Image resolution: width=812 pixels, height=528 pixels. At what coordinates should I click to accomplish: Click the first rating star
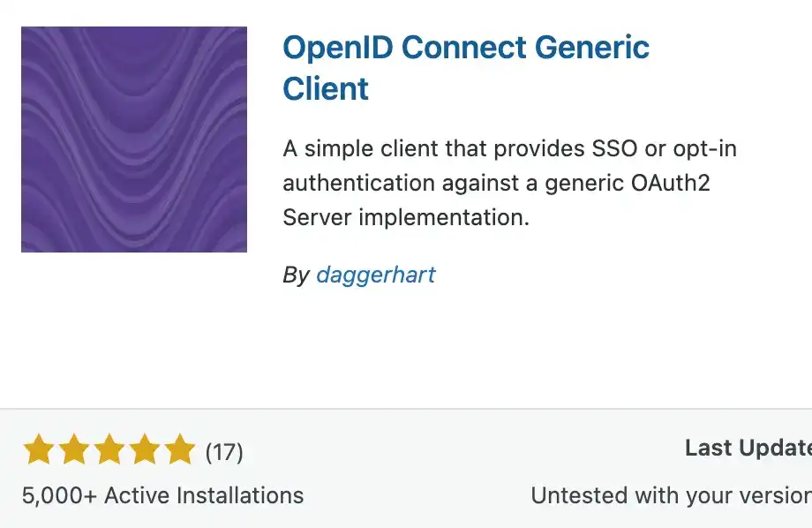39,450
